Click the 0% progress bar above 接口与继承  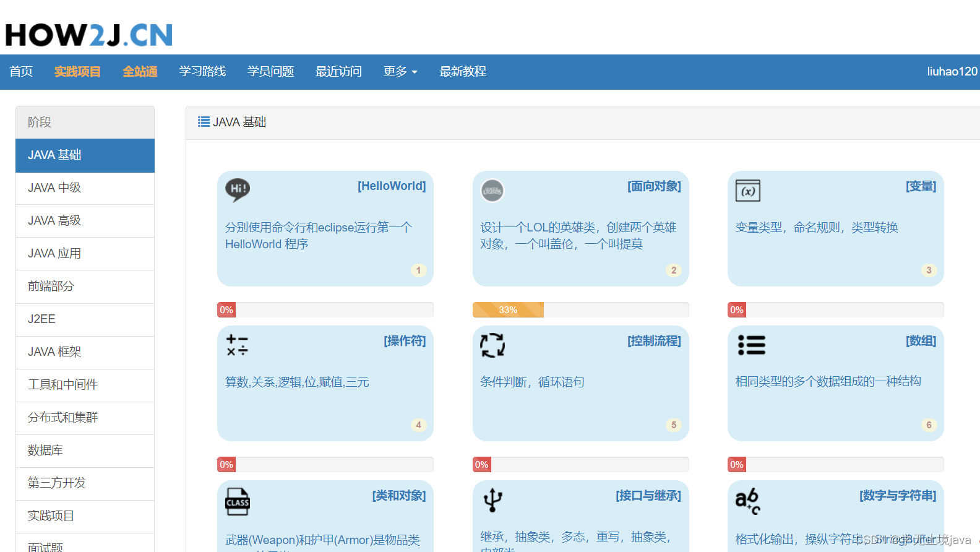click(x=580, y=465)
